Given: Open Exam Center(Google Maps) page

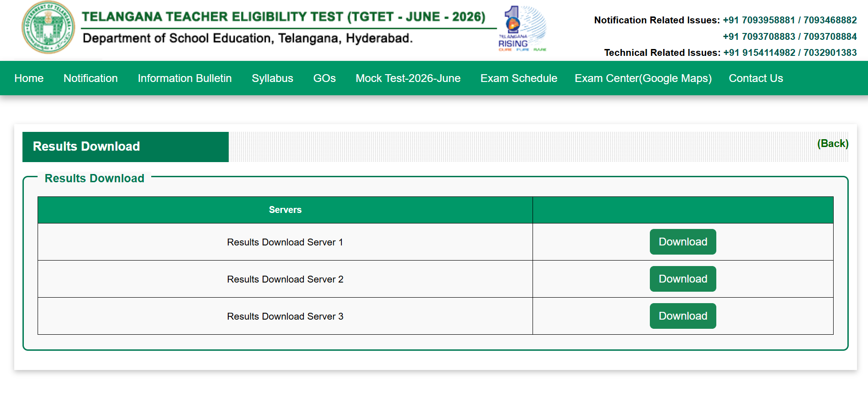Looking at the screenshot, I should (643, 78).
